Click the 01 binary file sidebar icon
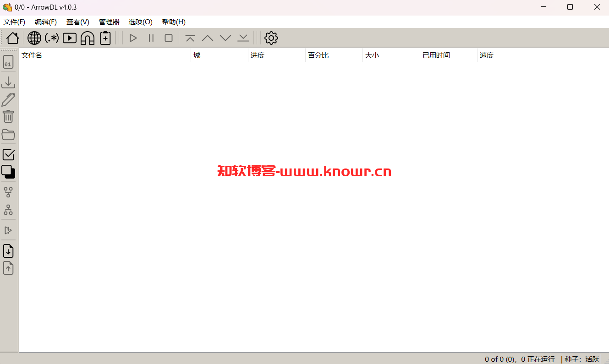This screenshot has width=609, height=364. pyautogui.click(x=8, y=62)
